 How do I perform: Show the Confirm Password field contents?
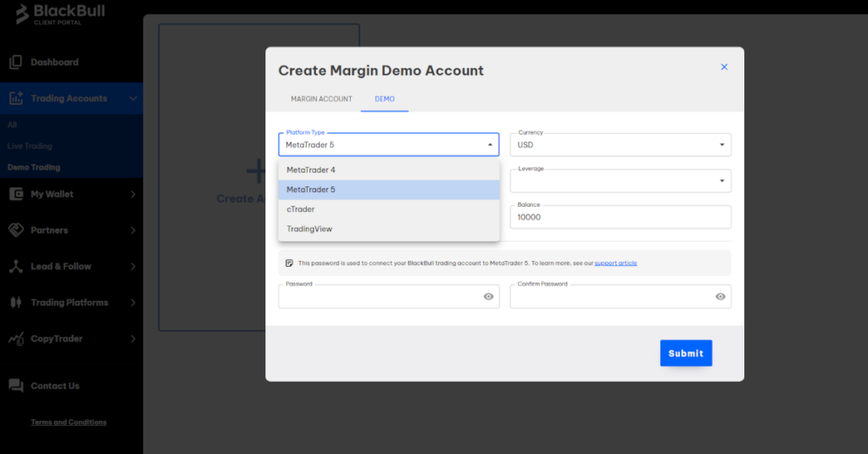721,296
